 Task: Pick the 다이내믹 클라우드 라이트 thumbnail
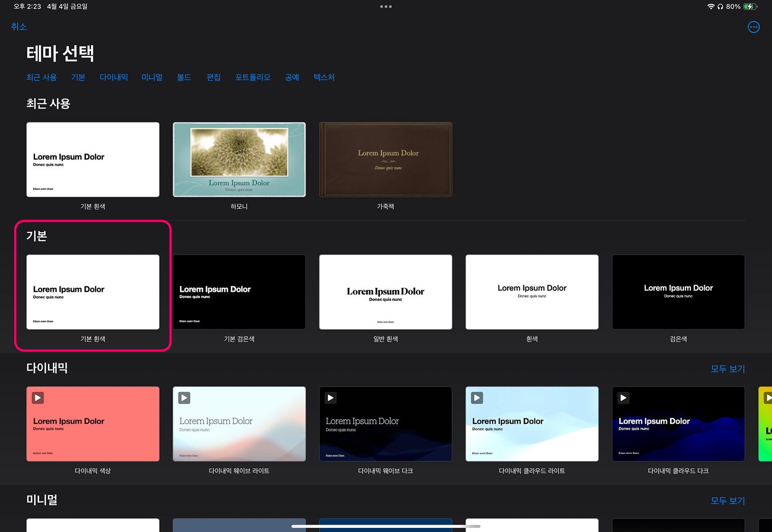(x=532, y=424)
